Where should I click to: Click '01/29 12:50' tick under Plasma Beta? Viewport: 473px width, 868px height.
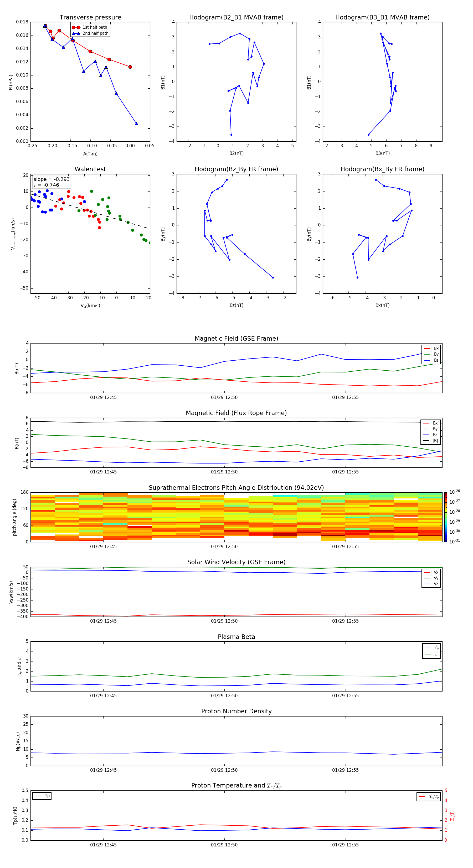coord(224,695)
